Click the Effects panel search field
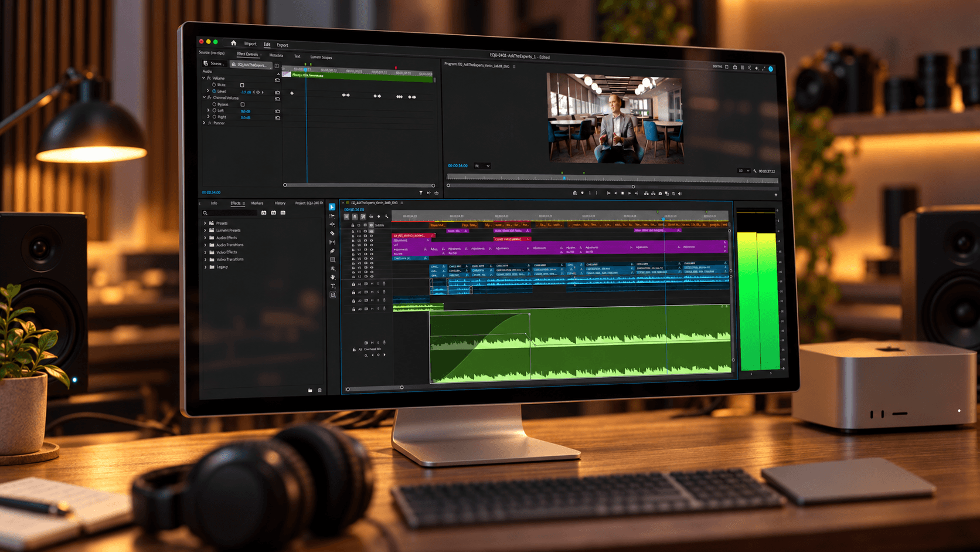 pyautogui.click(x=230, y=213)
